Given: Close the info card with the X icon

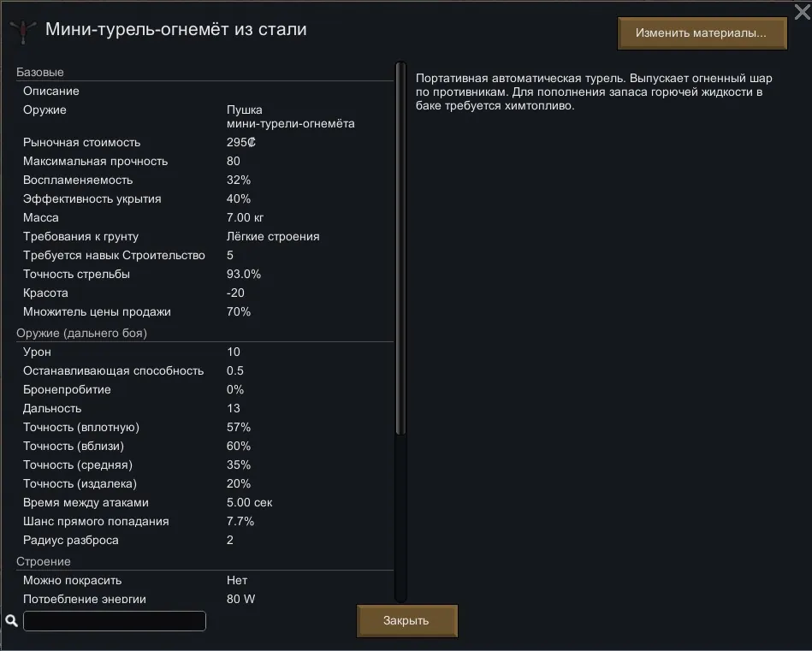Looking at the screenshot, I should (802, 11).
